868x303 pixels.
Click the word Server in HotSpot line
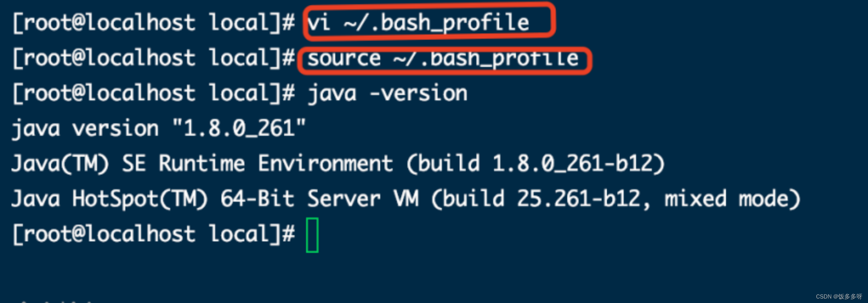click(x=344, y=199)
